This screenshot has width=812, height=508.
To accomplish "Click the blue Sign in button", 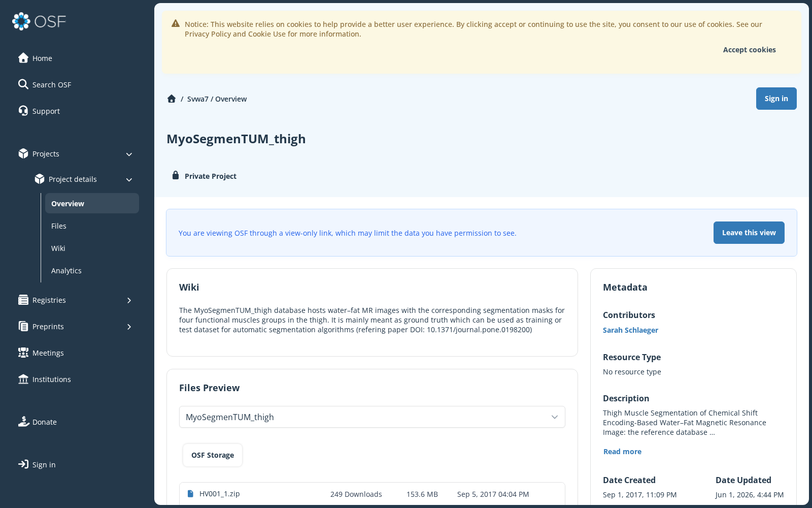I will 776,99.
